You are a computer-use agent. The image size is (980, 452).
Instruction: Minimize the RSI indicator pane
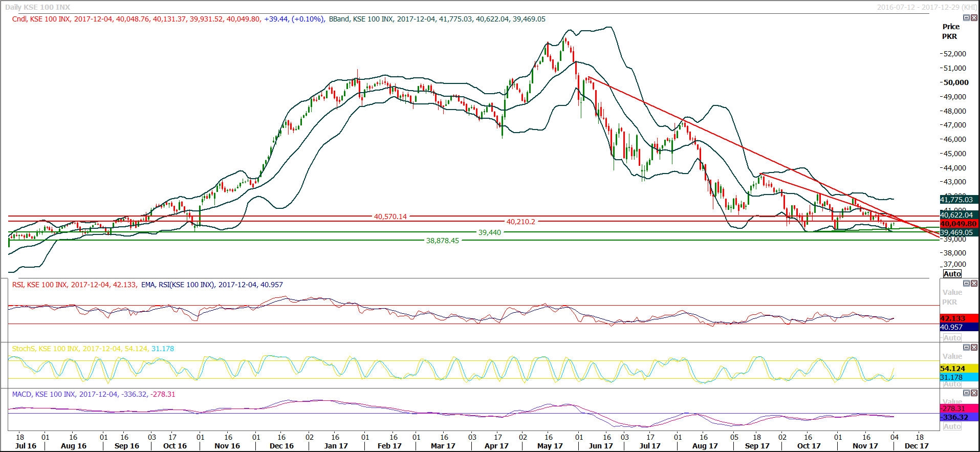point(966,284)
